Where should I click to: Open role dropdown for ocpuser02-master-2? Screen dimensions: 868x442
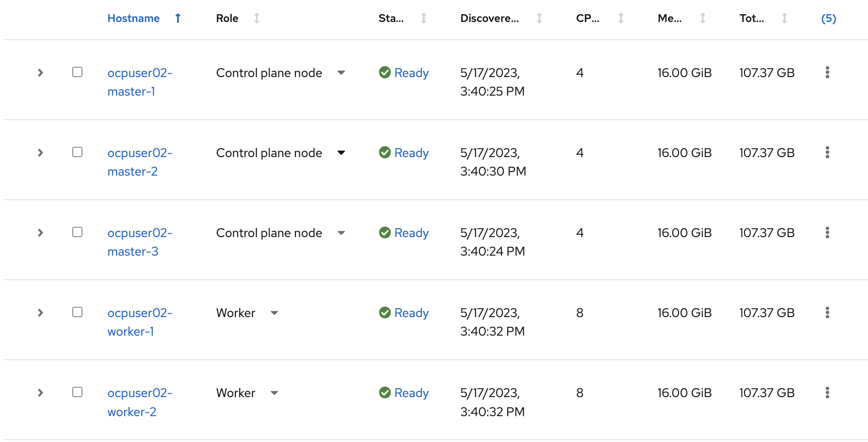pyautogui.click(x=341, y=153)
